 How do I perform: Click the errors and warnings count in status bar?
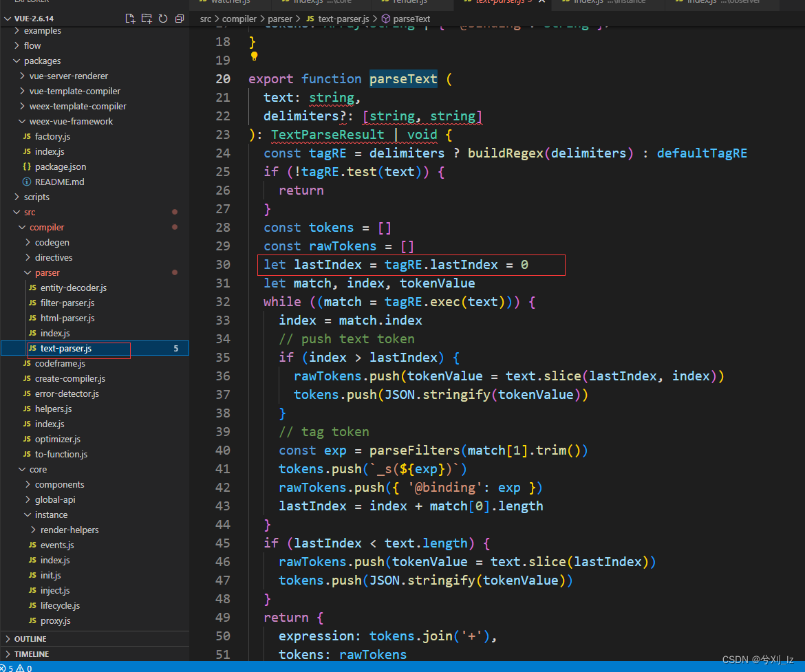16,668
